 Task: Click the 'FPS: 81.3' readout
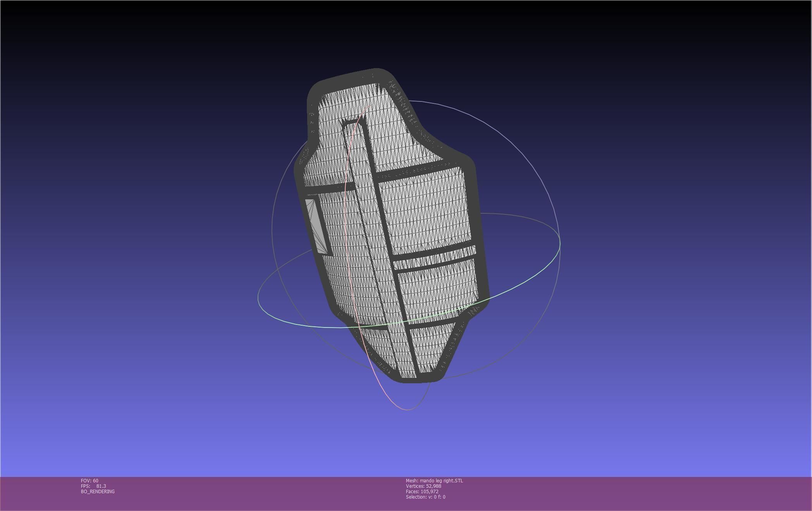point(93,486)
